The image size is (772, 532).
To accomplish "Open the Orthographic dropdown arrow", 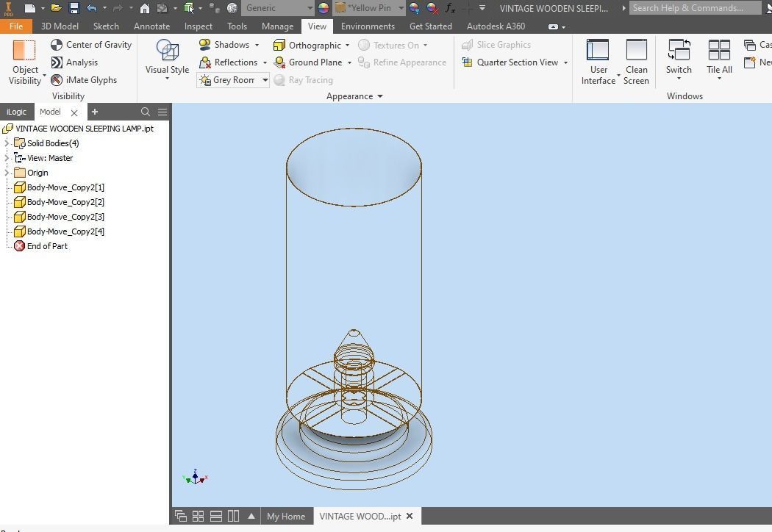I will (347, 46).
